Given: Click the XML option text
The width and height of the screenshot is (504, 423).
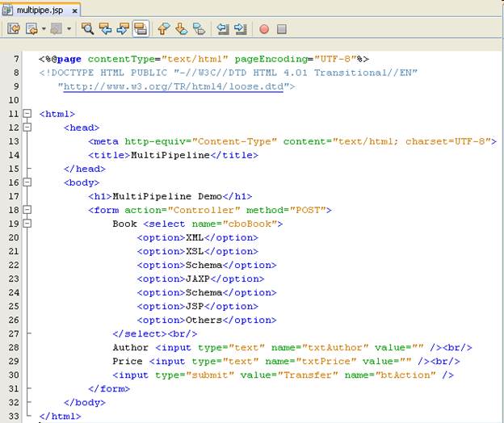Looking at the screenshot, I should (x=195, y=237).
